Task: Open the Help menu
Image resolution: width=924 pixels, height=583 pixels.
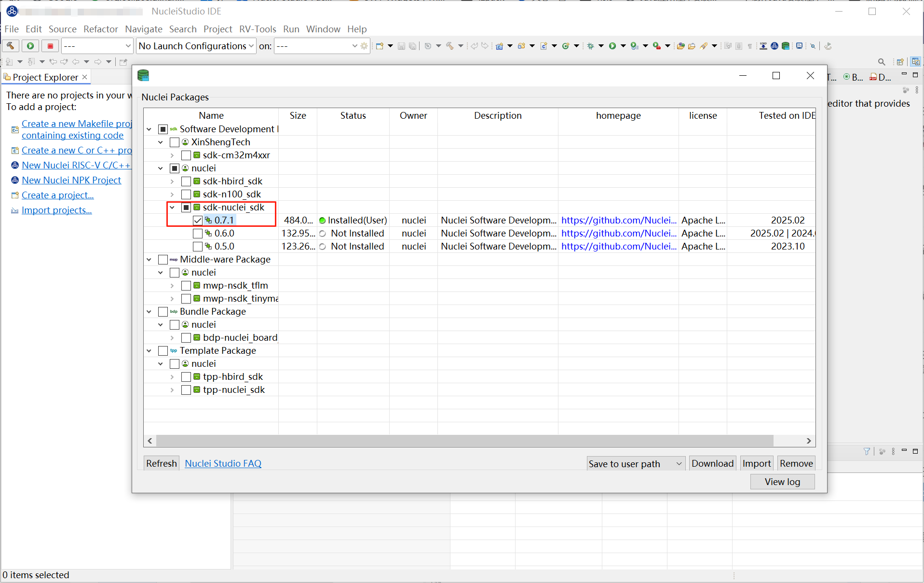Action: [x=357, y=29]
